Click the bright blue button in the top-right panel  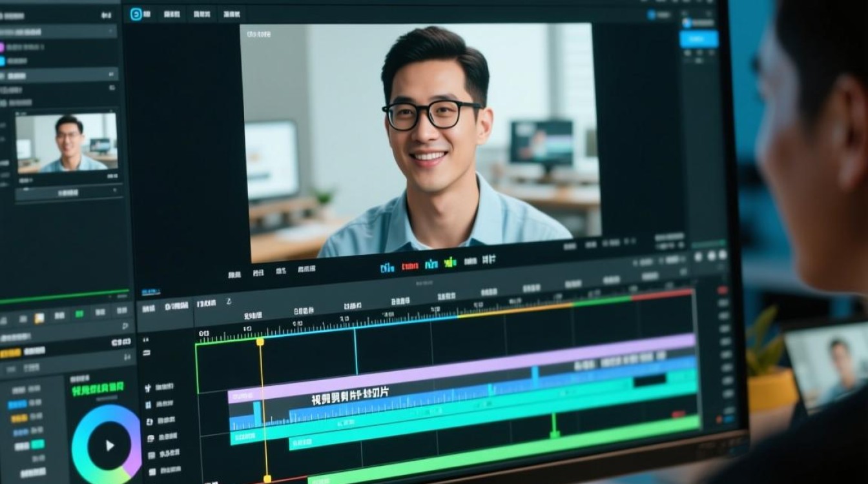[699, 39]
